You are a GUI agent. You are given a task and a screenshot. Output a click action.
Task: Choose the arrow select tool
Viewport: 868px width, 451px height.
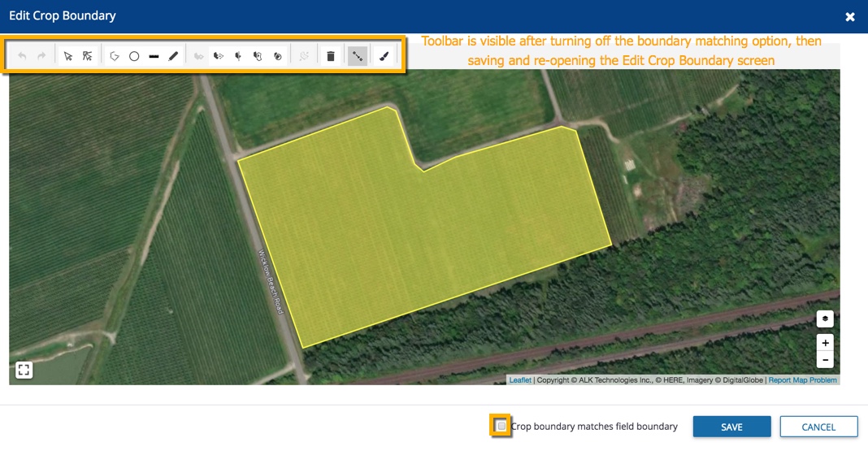[x=68, y=56]
